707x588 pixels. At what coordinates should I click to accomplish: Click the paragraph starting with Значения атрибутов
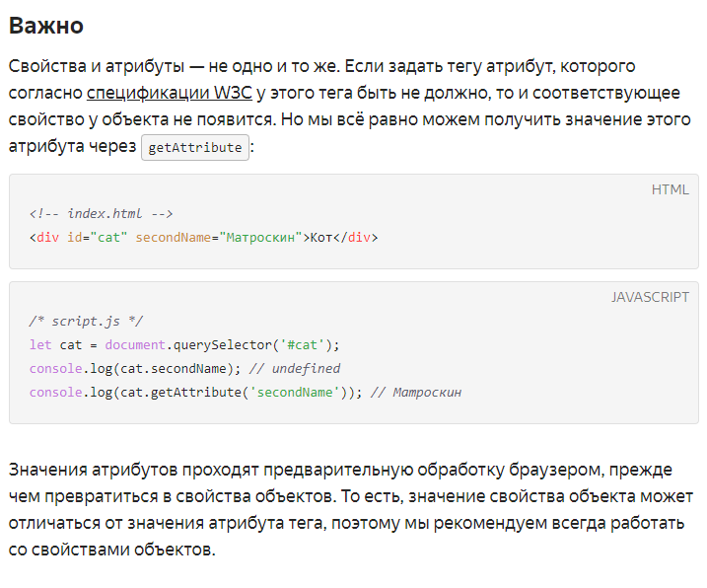coord(351,509)
